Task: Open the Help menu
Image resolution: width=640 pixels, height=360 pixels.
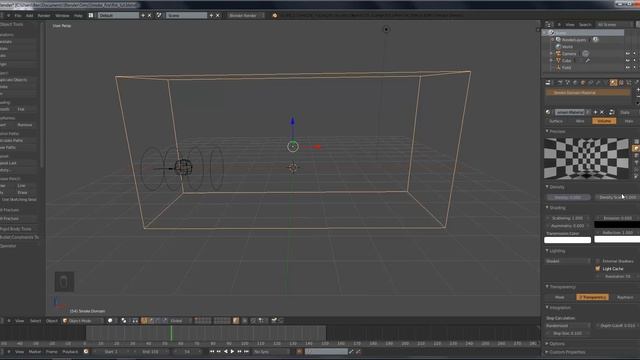Action: click(78, 16)
